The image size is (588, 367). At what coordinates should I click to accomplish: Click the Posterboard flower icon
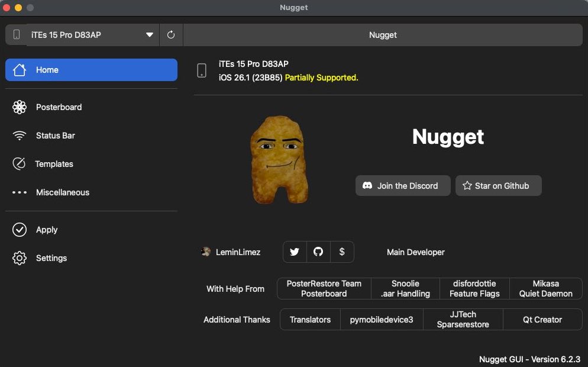point(20,107)
